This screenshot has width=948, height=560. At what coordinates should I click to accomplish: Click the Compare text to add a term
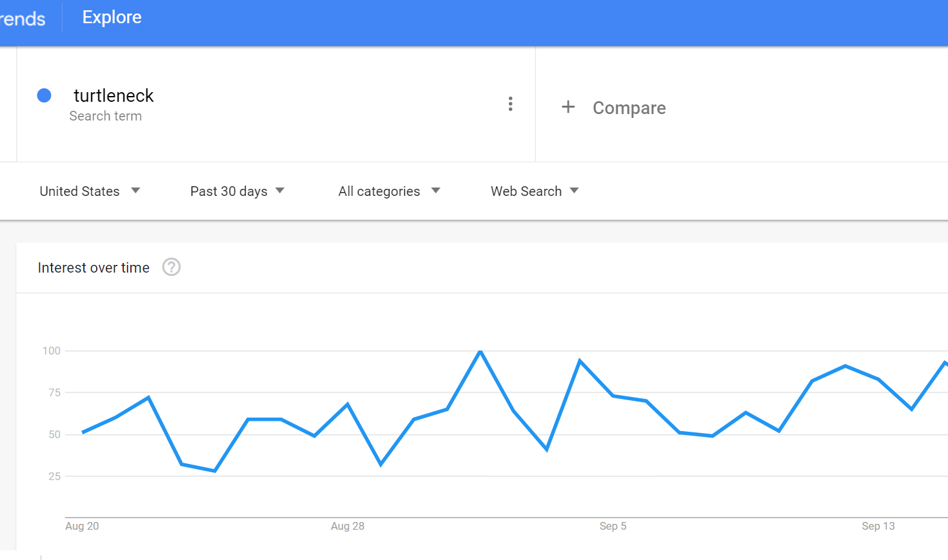pyautogui.click(x=629, y=108)
